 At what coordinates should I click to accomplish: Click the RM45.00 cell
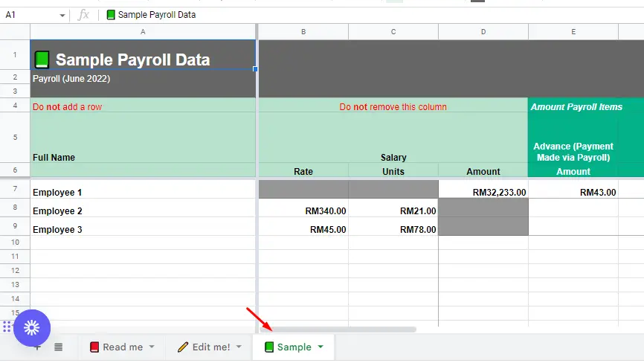coord(303,226)
